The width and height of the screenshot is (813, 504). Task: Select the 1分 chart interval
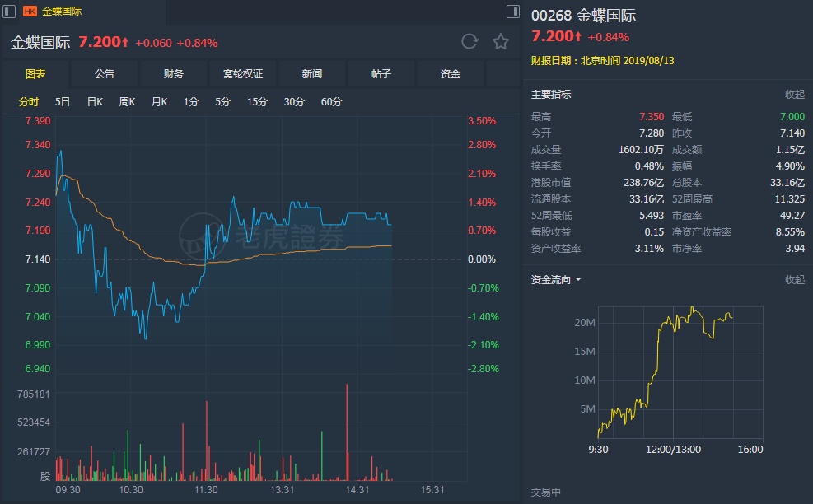pos(191,101)
